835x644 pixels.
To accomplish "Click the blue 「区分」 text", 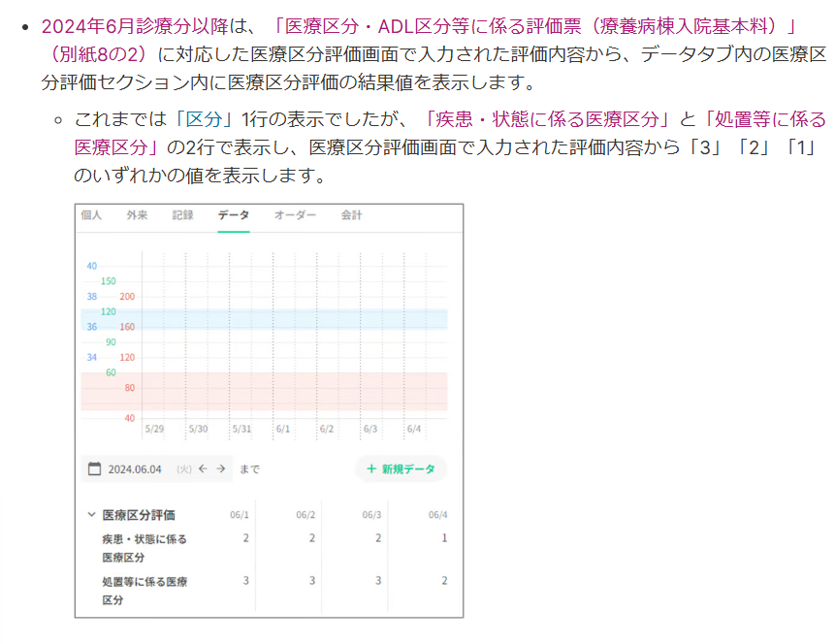I will (x=204, y=119).
